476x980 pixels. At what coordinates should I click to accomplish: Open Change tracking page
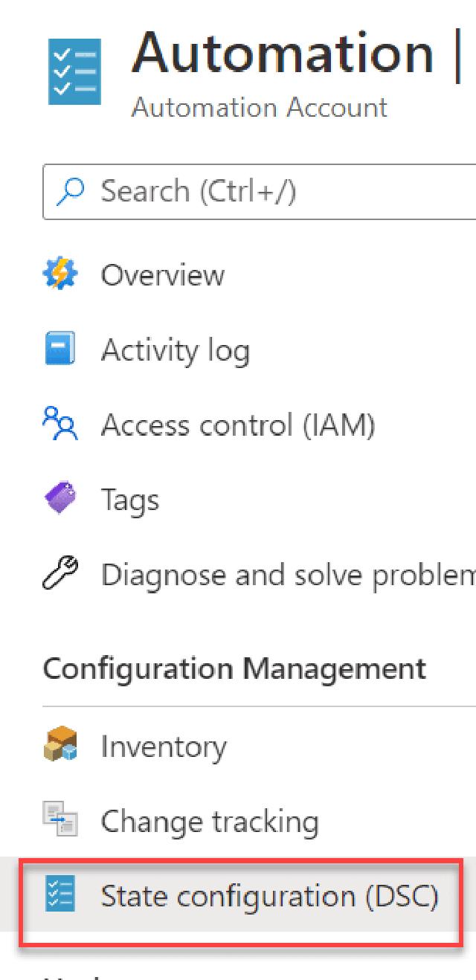(x=209, y=821)
